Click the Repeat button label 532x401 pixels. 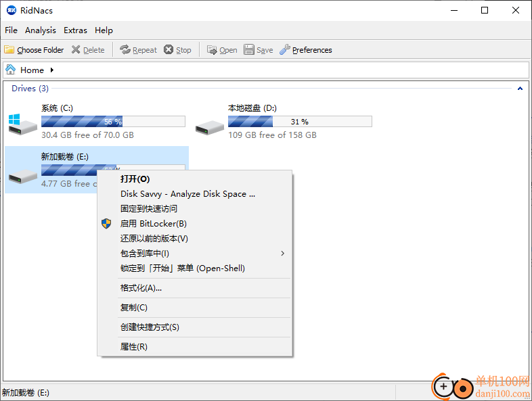tap(145, 50)
